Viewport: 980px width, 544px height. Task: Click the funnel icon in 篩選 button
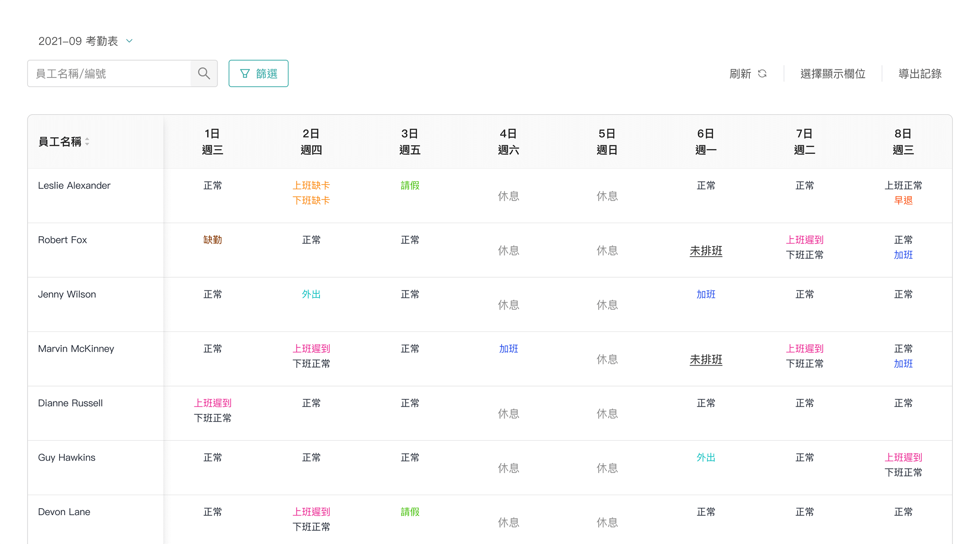(245, 73)
